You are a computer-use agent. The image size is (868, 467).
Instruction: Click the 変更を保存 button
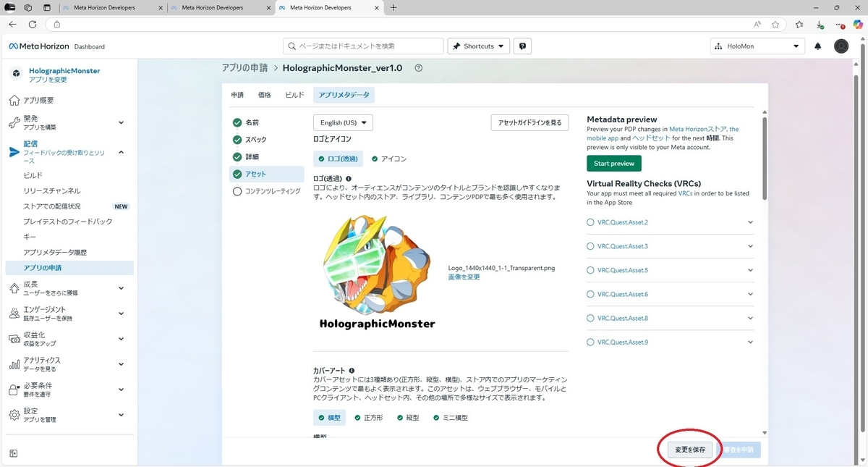point(690,450)
